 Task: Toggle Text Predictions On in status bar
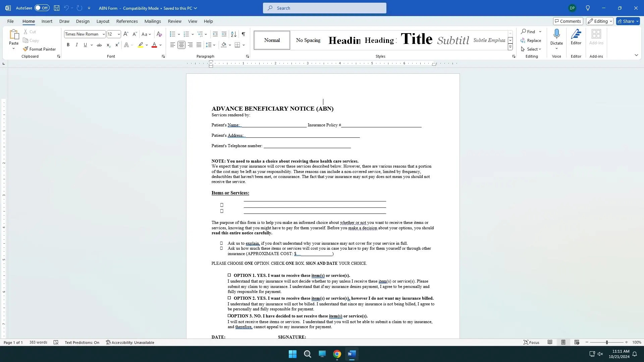82,343
